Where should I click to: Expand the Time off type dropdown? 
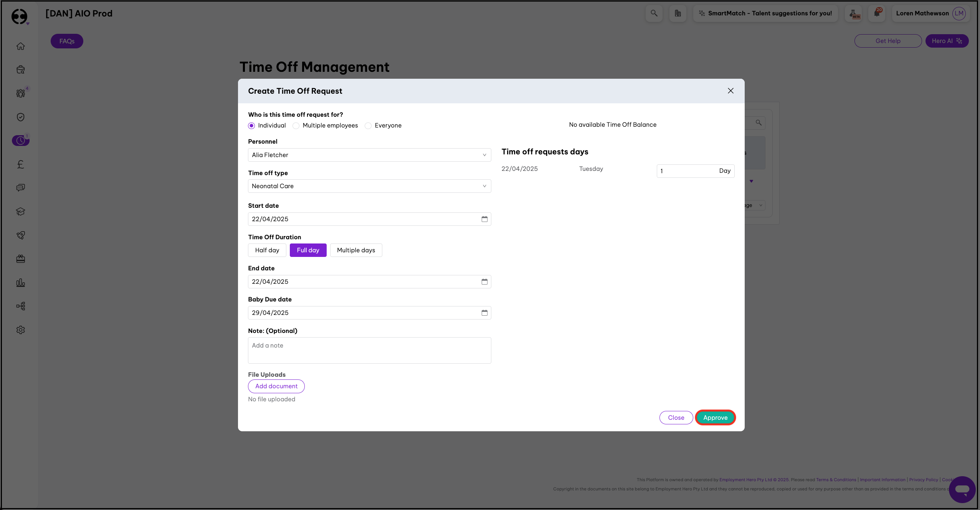[x=369, y=186]
